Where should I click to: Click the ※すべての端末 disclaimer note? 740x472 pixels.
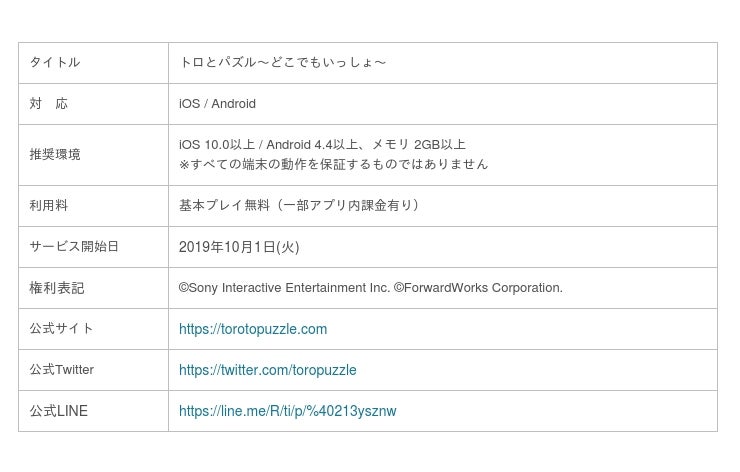[x=333, y=164]
